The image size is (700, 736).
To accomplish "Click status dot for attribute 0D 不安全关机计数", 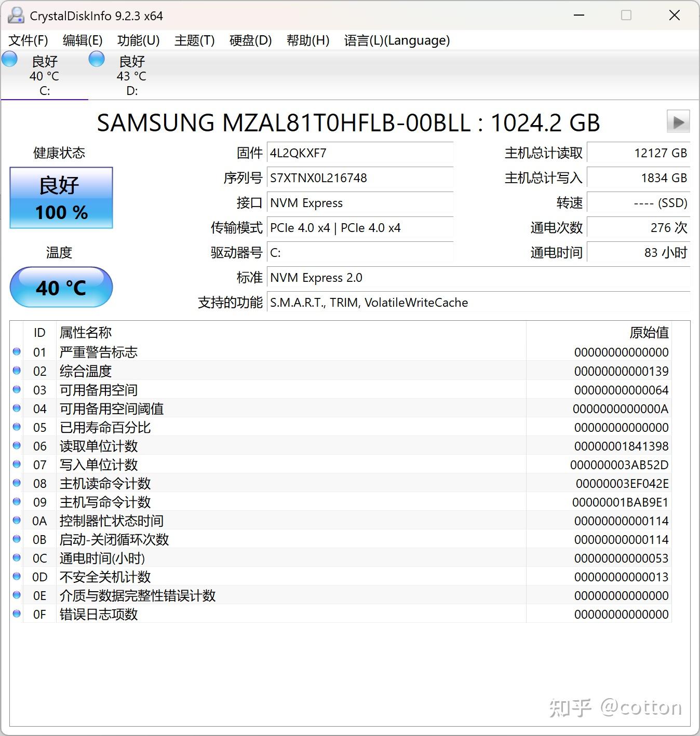I will tap(17, 576).
